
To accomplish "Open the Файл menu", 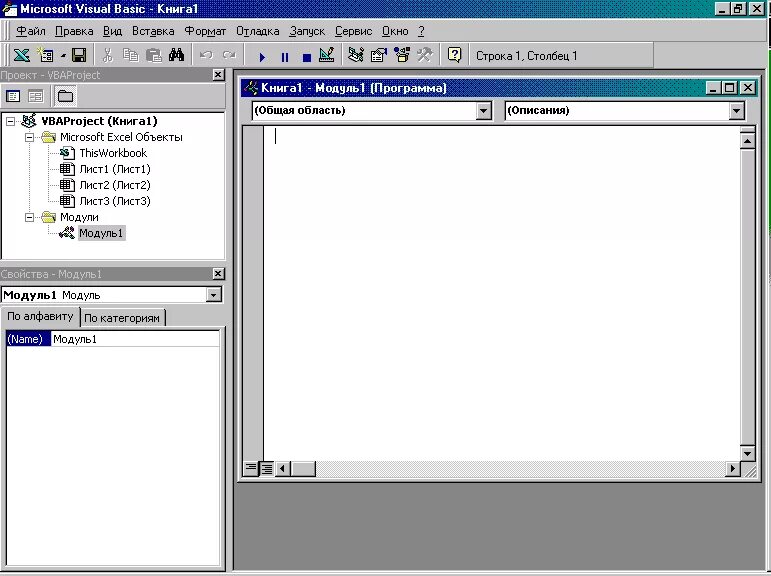I will pos(30,31).
